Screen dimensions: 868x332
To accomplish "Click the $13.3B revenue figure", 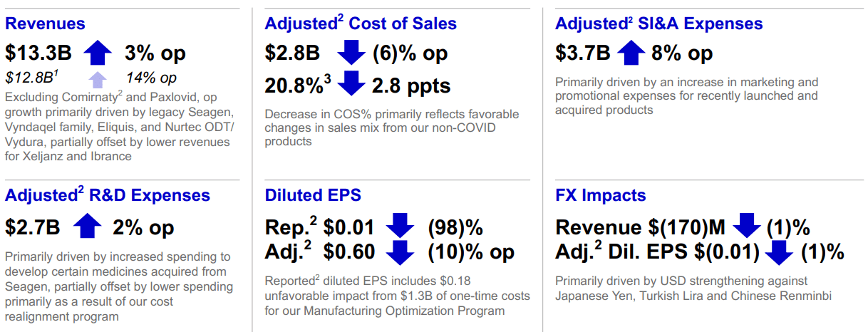I will [x=38, y=53].
